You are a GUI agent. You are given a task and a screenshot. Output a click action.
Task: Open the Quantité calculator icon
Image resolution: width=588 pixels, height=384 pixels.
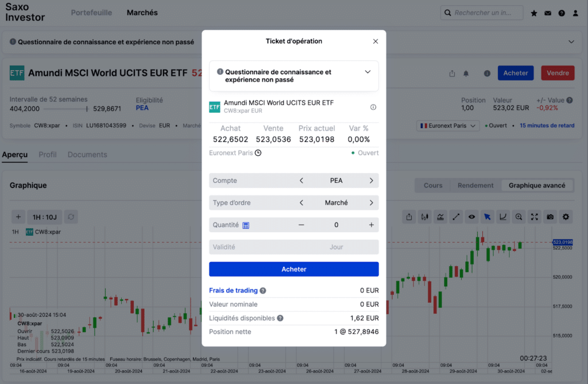pyautogui.click(x=246, y=225)
